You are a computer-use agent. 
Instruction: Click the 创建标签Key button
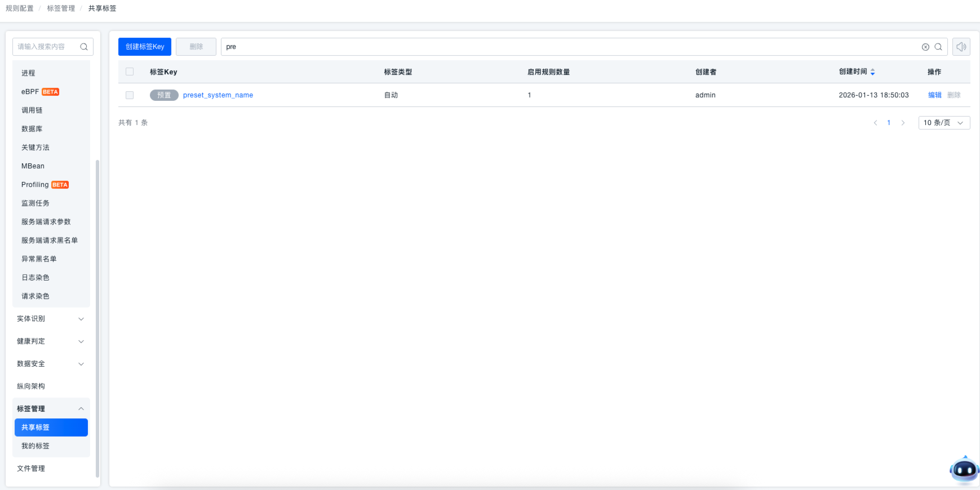click(145, 47)
